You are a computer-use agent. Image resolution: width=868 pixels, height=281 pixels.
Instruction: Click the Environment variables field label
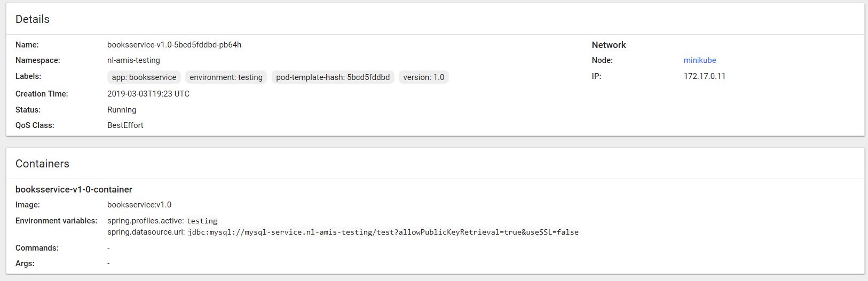coord(56,221)
